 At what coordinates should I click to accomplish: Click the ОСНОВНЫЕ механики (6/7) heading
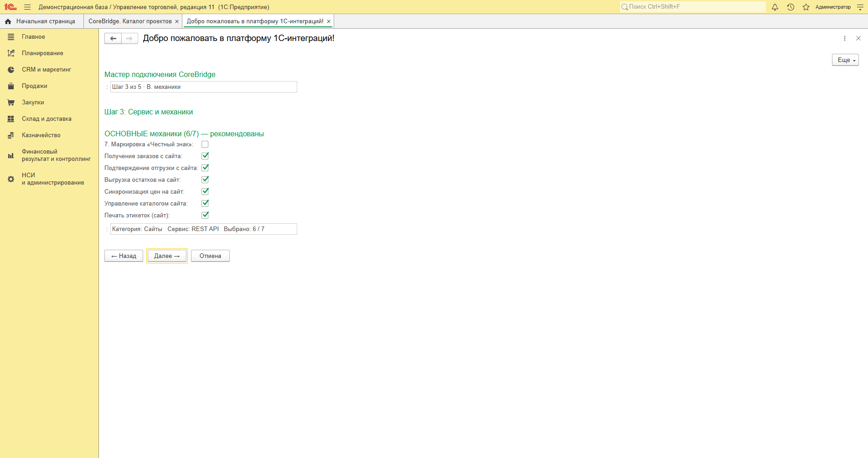(x=184, y=134)
